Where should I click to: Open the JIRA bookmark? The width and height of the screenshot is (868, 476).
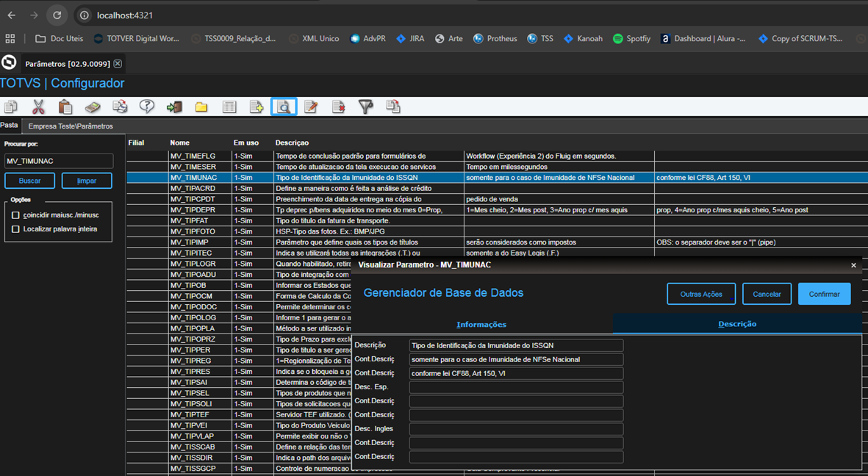410,39
